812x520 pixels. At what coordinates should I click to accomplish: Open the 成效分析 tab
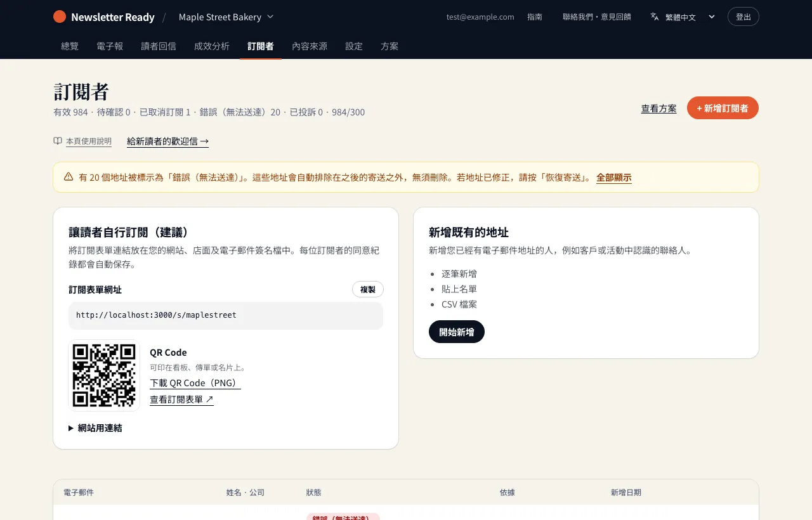(212, 46)
